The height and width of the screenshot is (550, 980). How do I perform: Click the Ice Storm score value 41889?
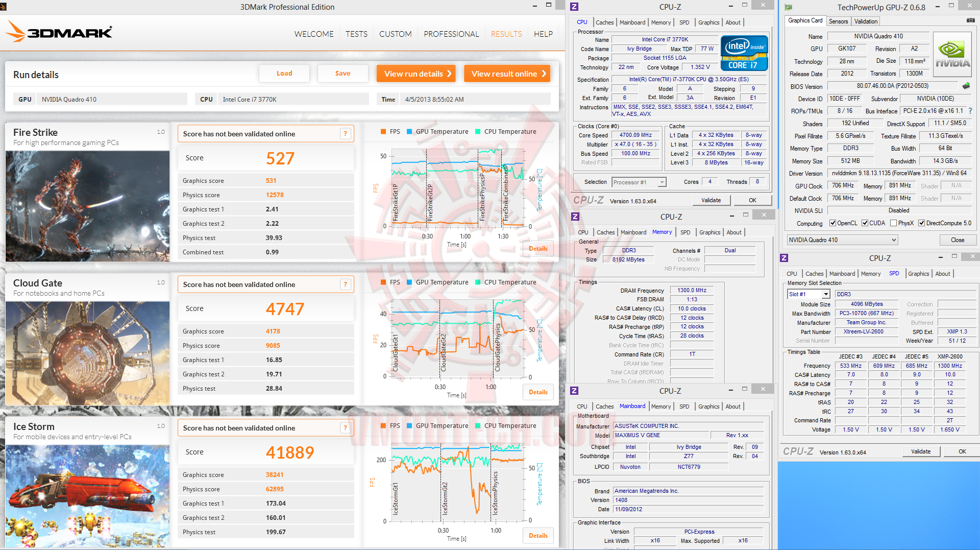point(290,452)
